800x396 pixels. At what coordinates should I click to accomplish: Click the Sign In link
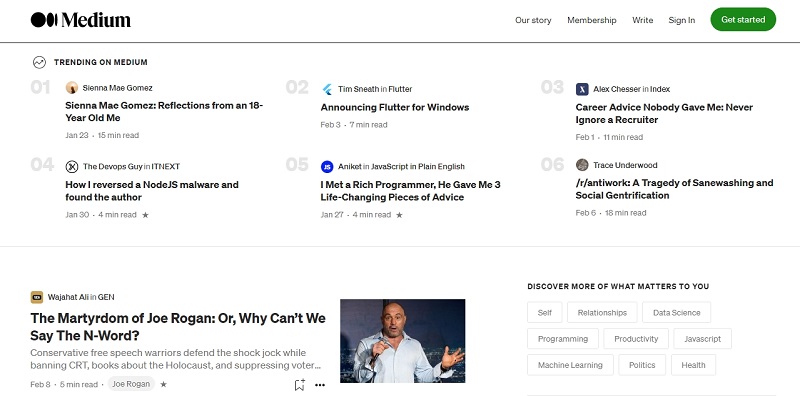tap(682, 20)
